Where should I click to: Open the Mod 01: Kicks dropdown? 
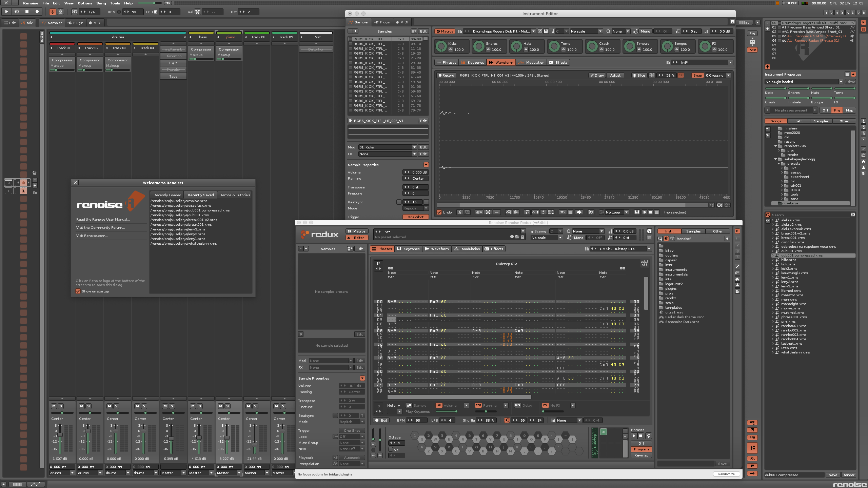pos(388,147)
